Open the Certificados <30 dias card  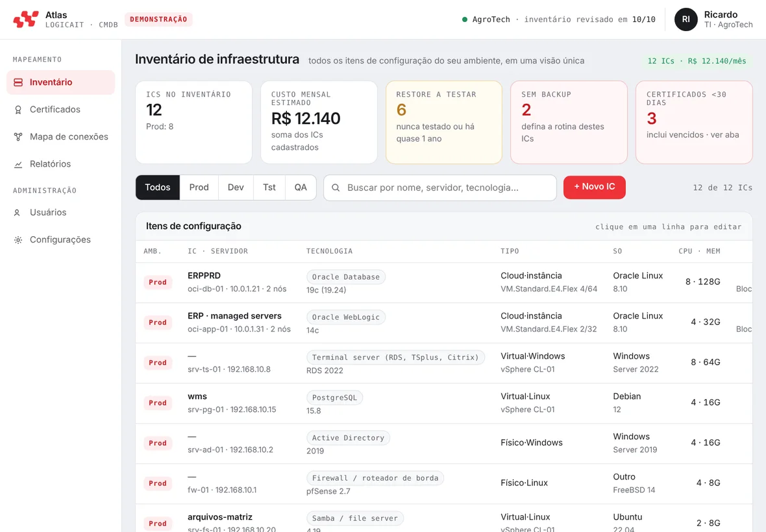tap(694, 122)
